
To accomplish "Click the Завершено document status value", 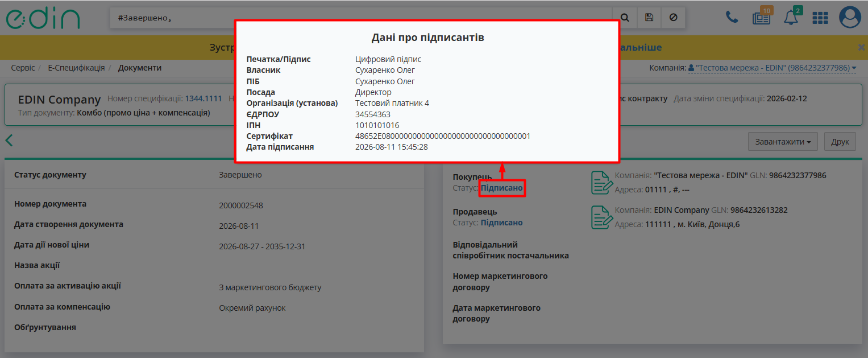I will (240, 175).
